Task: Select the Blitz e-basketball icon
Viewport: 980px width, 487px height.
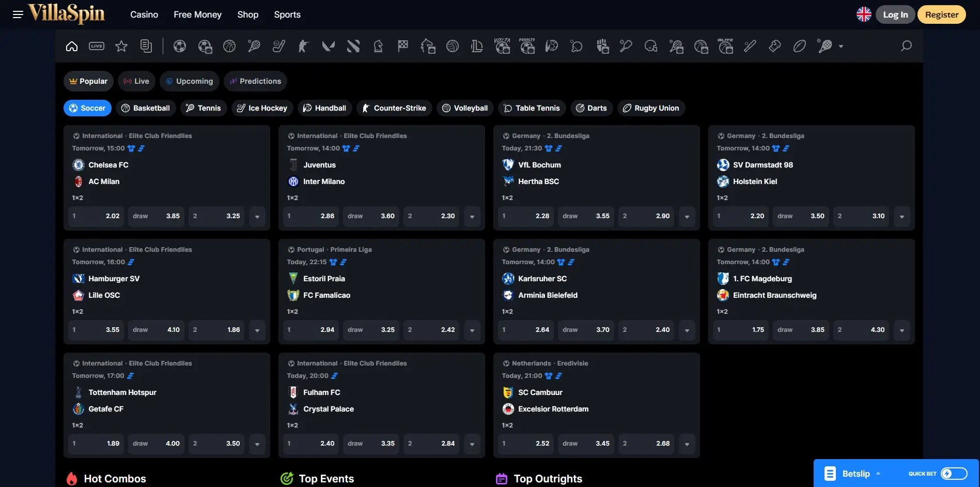Action: pos(725,46)
